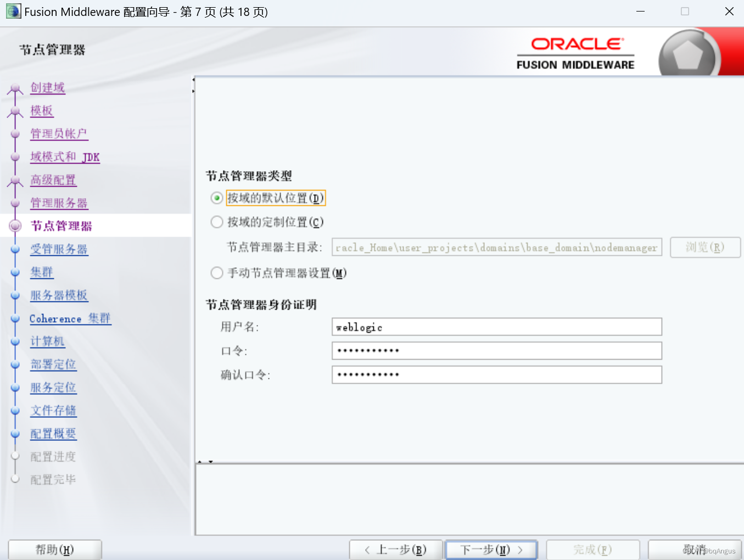Viewport: 744px width, 560px height.
Task: Go back with 上一步(B) button
Action: pos(396,550)
